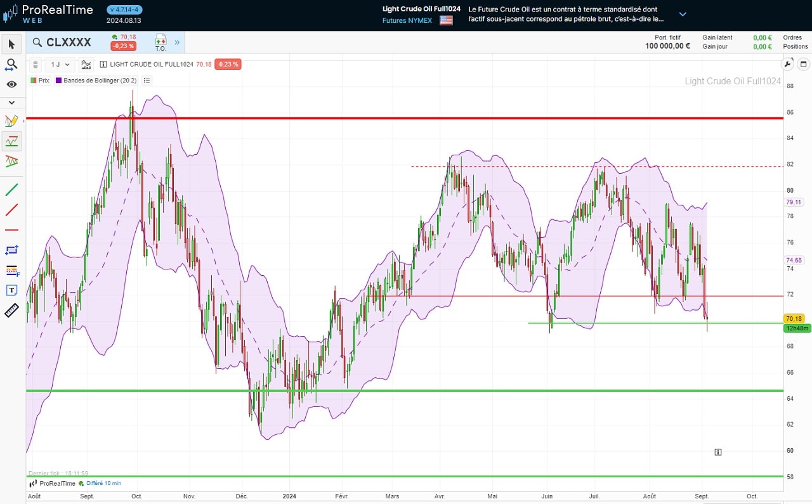Click the ProRealTime footer logo

tap(52, 483)
